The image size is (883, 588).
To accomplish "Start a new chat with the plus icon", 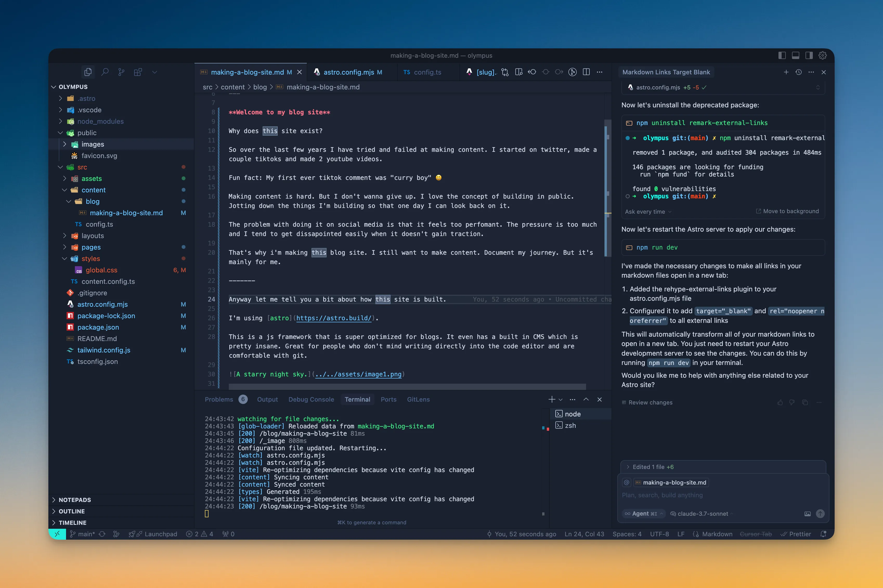I will tap(786, 72).
